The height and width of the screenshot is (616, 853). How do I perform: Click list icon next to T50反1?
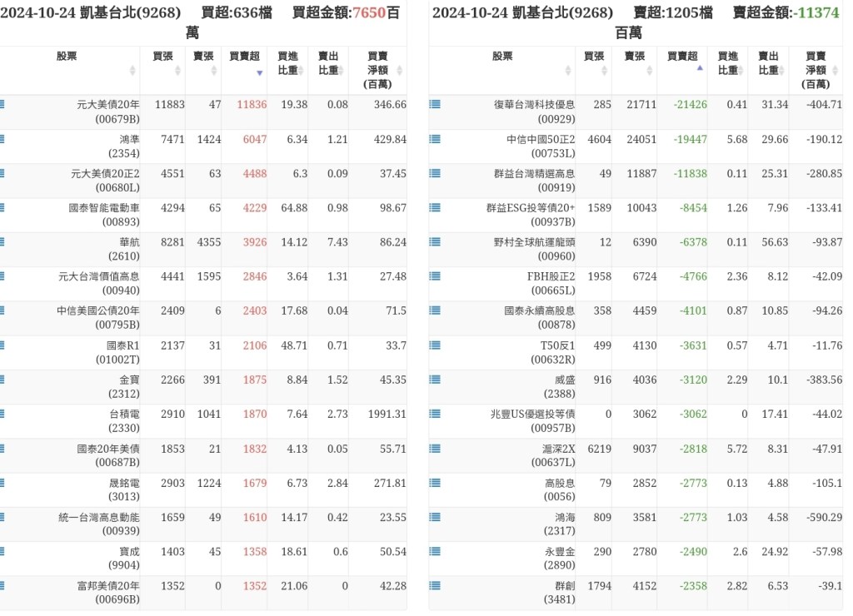pos(435,345)
